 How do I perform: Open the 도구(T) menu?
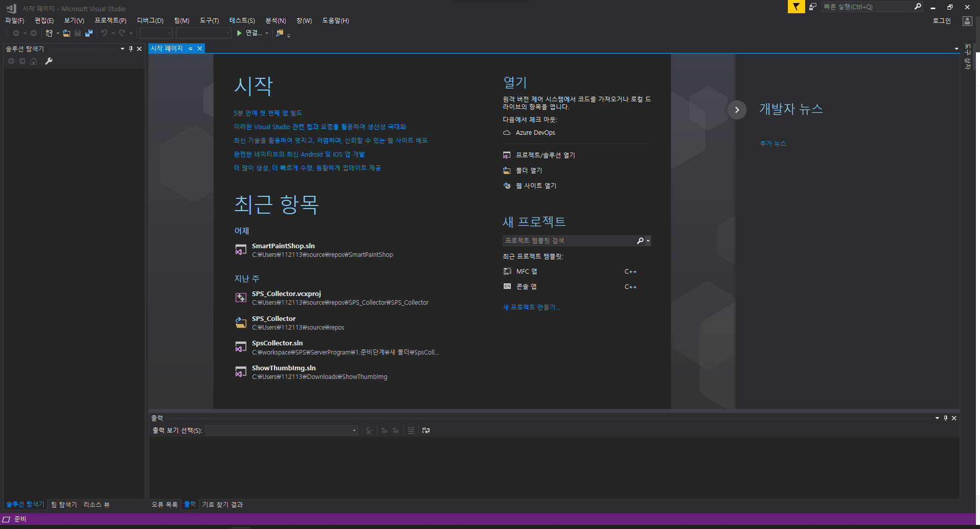coord(209,21)
